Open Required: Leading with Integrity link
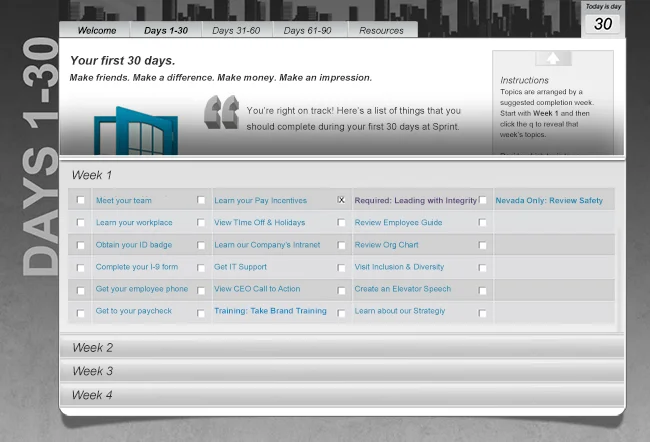 pos(416,200)
